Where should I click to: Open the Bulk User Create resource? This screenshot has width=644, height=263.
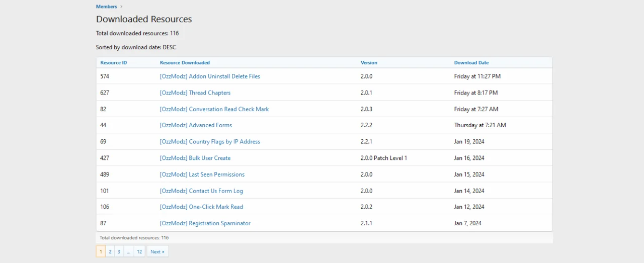(195, 158)
